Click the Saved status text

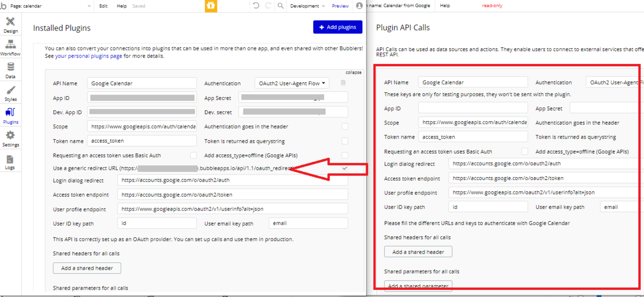tap(138, 6)
